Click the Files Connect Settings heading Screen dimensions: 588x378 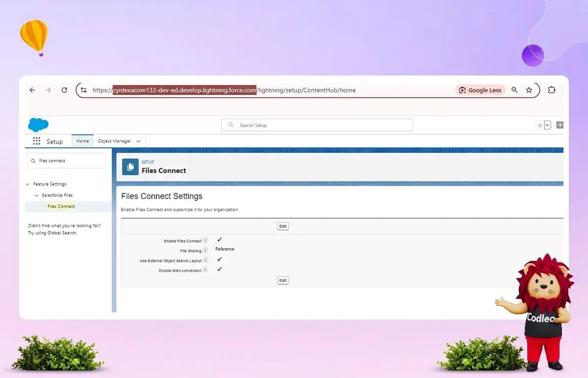pyautogui.click(x=162, y=196)
